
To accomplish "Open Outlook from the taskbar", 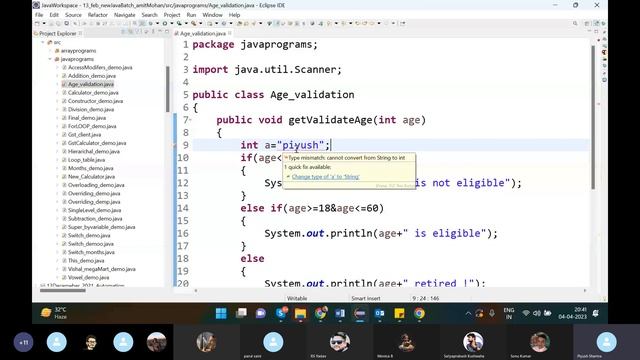I will pyautogui.click(x=380, y=313).
